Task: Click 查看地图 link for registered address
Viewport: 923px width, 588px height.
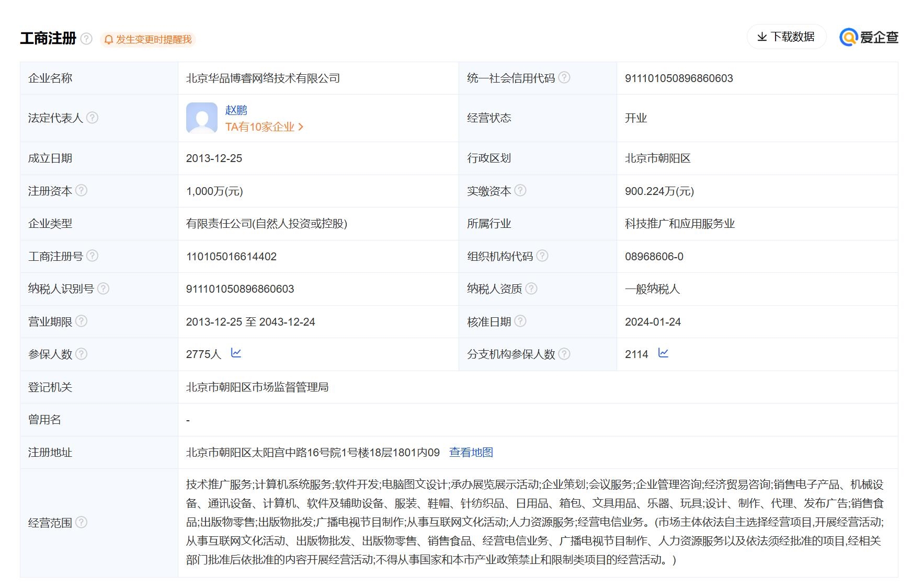Action: coord(471,452)
